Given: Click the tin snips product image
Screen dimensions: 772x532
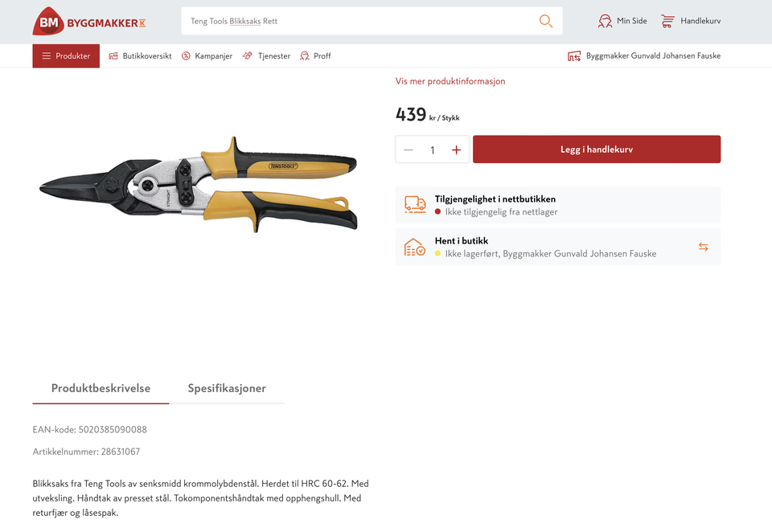Looking at the screenshot, I should (x=199, y=185).
